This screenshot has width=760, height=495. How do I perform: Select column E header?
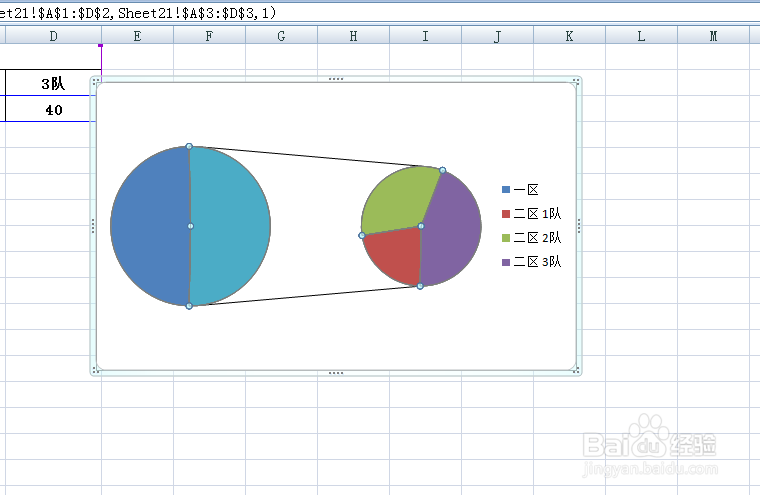click(x=138, y=35)
